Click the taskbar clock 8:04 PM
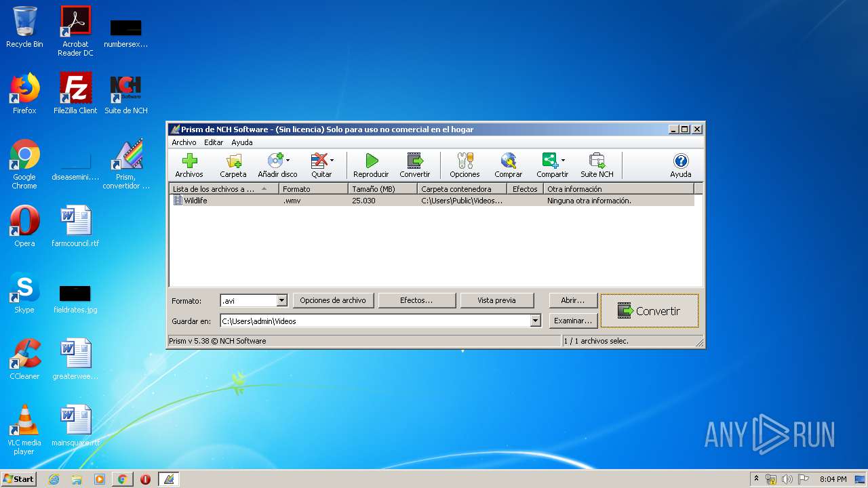The width and height of the screenshot is (868, 488). point(833,479)
